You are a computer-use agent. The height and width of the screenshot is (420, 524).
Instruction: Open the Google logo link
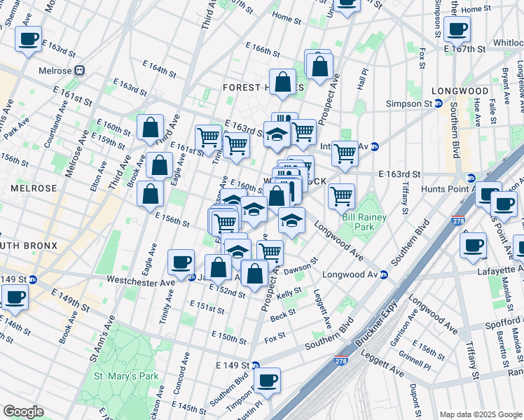23,412
